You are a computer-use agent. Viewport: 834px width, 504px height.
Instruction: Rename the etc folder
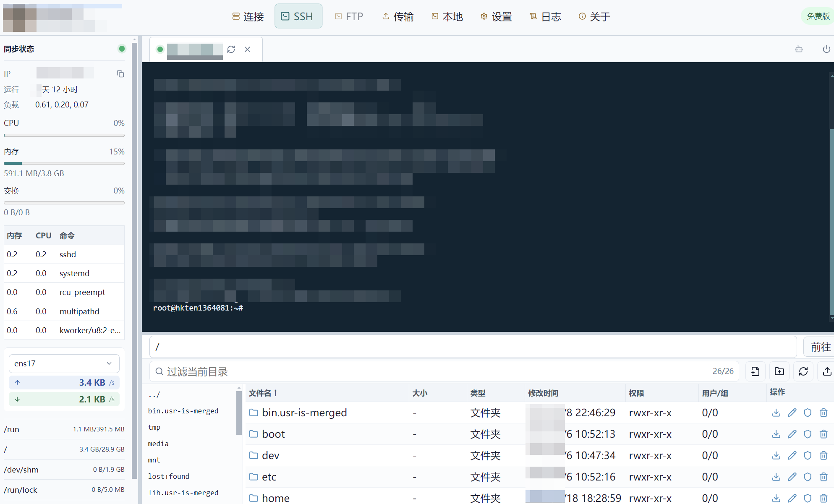tap(792, 477)
